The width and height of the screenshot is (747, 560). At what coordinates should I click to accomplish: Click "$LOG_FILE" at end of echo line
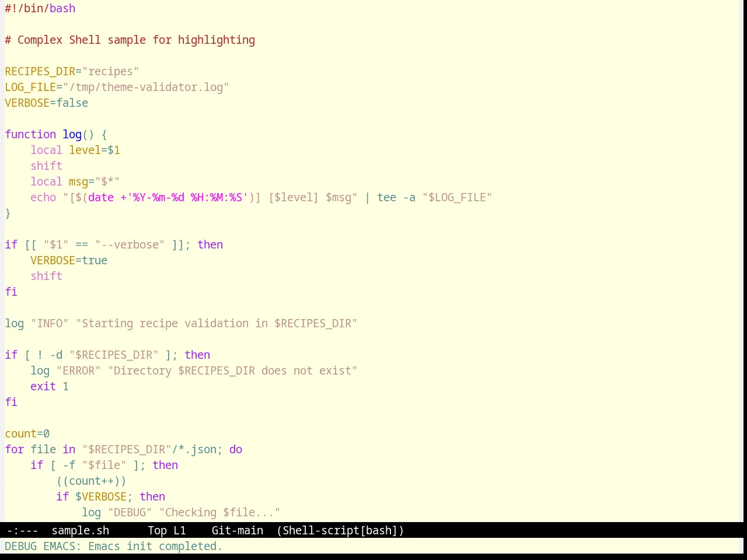[457, 197]
